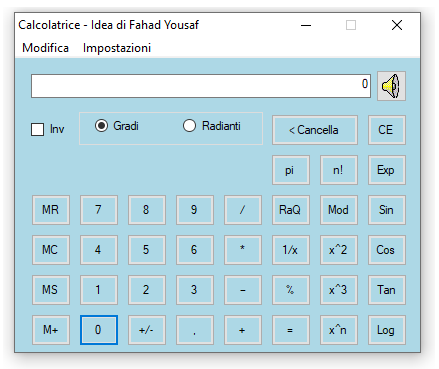Clear the entry with the CE button
The height and width of the screenshot is (369, 439).
(387, 130)
